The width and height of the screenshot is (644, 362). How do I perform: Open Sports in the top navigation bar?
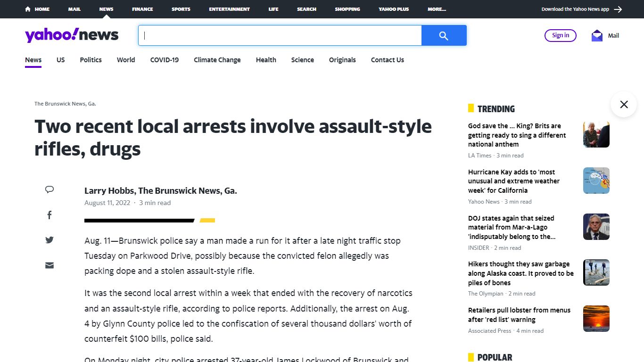[x=181, y=9]
